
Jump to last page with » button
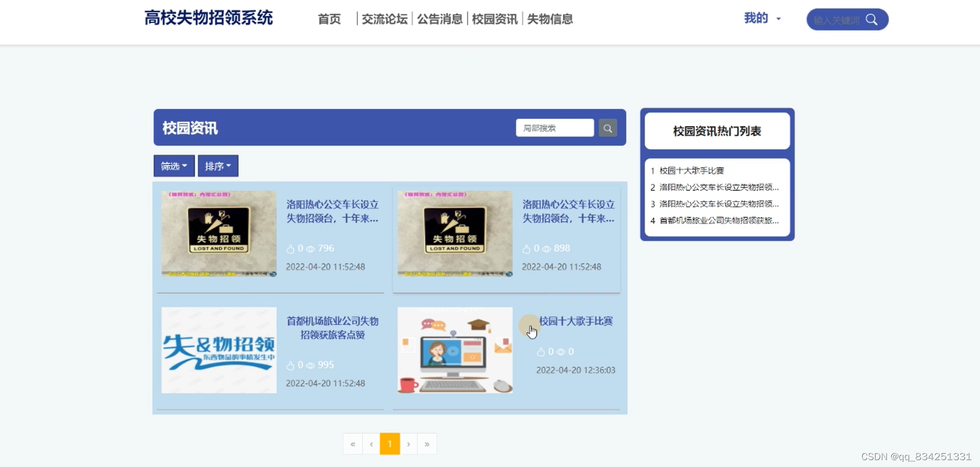pyautogui.click(x=427, y=444)
